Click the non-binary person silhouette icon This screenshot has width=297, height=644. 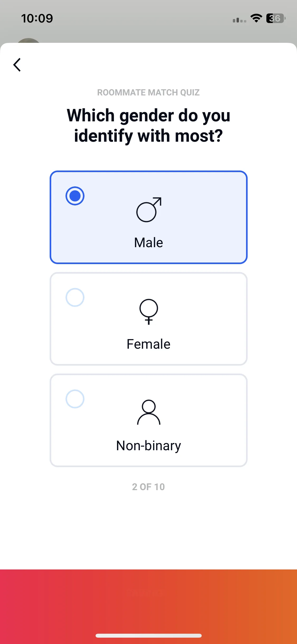[149, 412]
